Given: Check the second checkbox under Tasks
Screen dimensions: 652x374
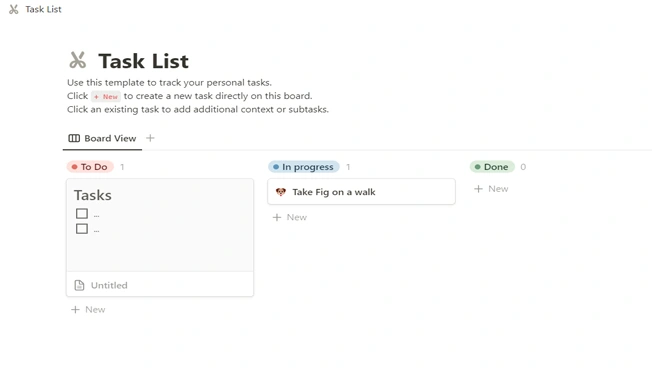Looking at the screenshot, I should tap(82, 229).
